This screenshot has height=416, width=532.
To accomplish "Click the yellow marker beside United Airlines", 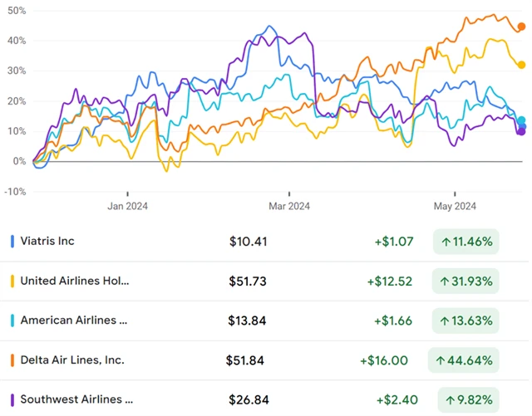I will coord(12,281).
